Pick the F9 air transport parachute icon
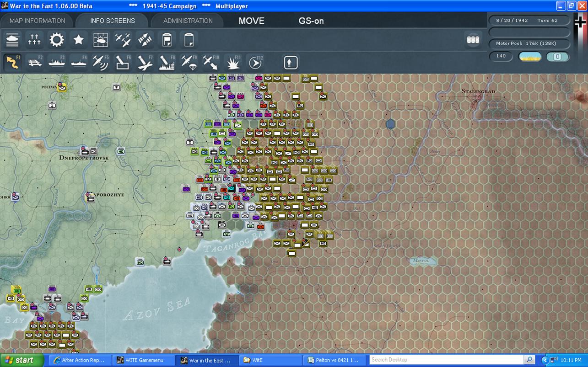Viewport: 588px width, 367px height. [189, 62]
